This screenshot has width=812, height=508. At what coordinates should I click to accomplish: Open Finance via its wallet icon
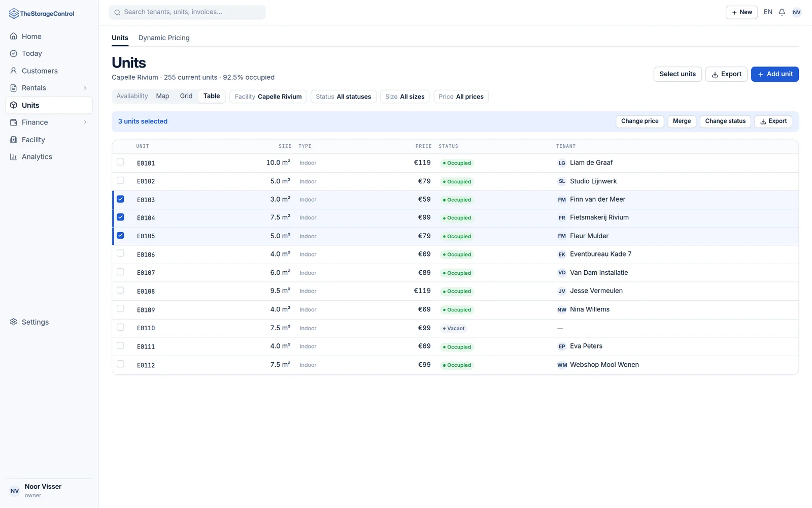point(14,122)
